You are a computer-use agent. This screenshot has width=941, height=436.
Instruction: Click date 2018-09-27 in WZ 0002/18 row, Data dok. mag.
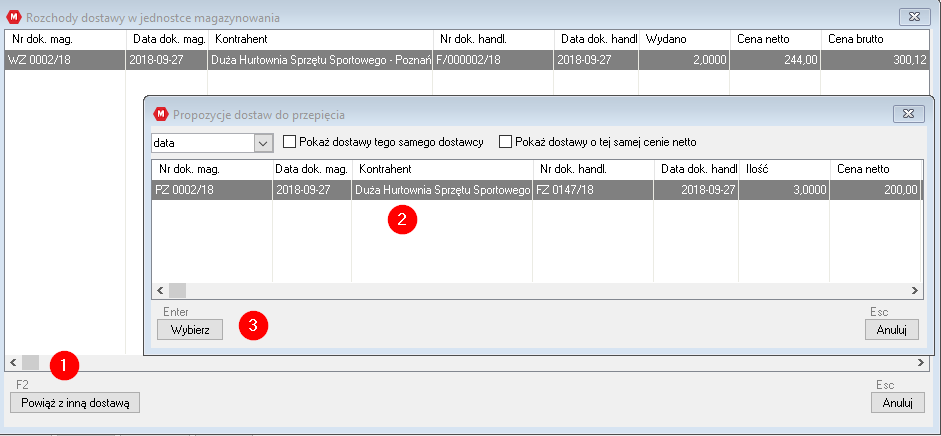pyautogui.click(x=166, y=60)
